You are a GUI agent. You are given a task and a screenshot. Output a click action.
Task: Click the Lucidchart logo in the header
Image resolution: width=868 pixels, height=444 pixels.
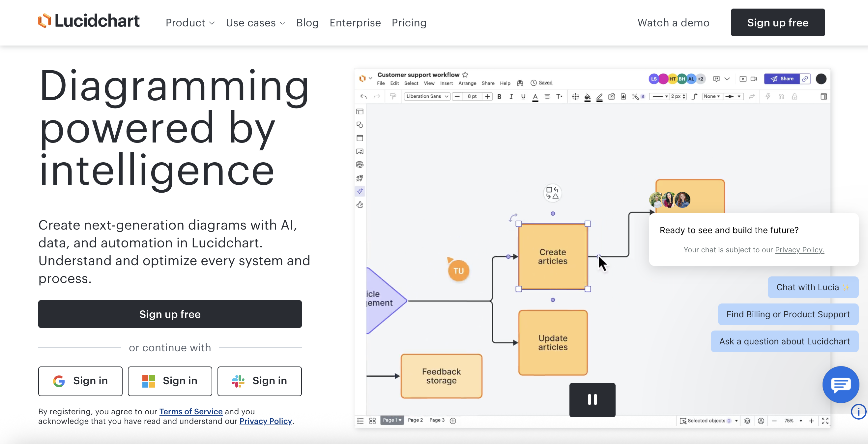pyautogui.click(x=89, y=21)
